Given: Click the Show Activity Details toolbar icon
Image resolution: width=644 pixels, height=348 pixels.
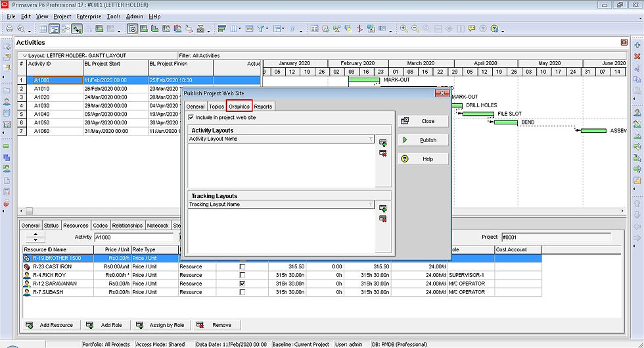Looking at the screenshot, I should pos(132,29).
